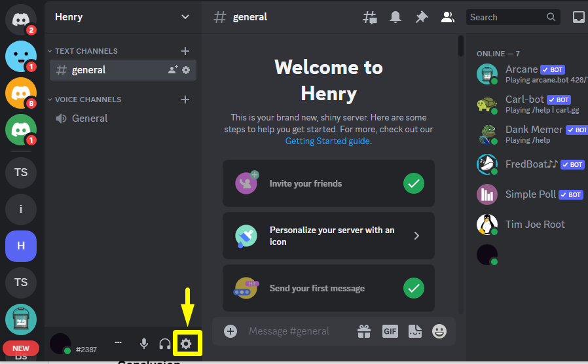Create invite for general channel
Image resolution: width=588 pixels, height=364 pixels.
click(x=173, y=70)
